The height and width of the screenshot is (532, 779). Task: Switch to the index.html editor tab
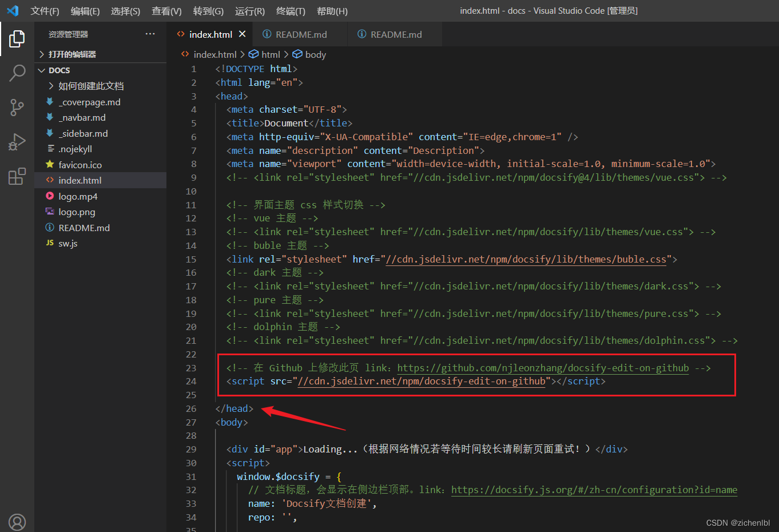(210, 34)
